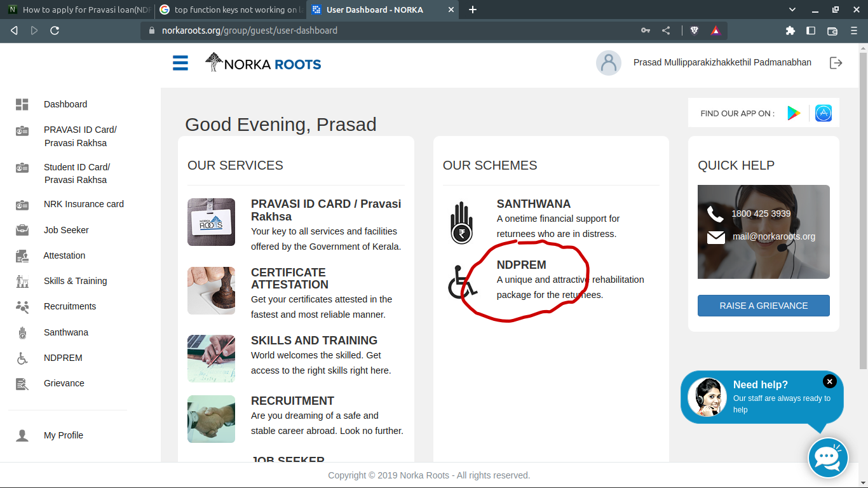Viewport: 868px width, 488px height.
Task: Open a new browser tab
Action: 472,10
